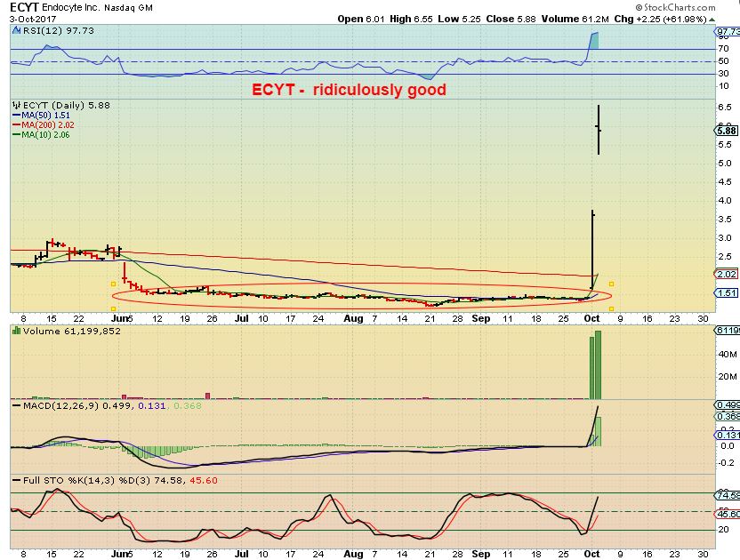This screenshot has width=740, height=560.
Task: Click the red MA(200) legend line swatch
Action: pos(17,125)
